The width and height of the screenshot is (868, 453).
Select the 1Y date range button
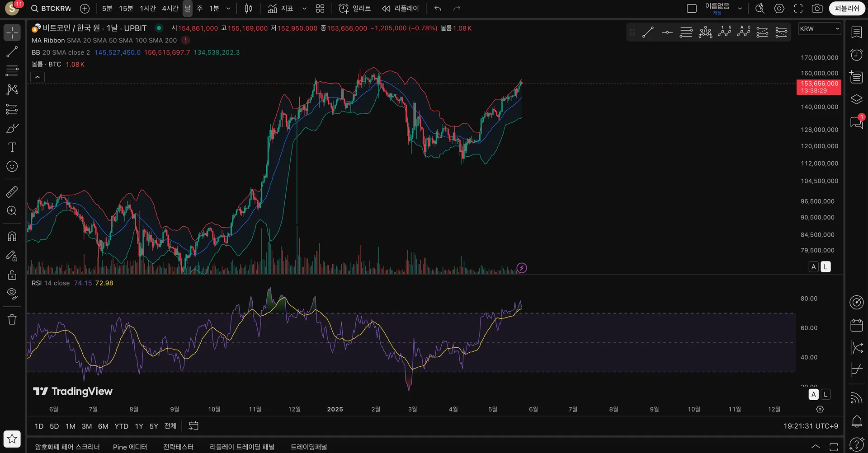(139, 426)
